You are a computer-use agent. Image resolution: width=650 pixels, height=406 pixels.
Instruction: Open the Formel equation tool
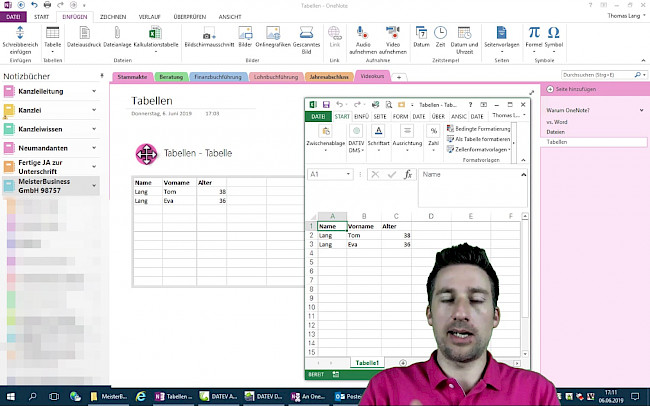coord(534,37)
